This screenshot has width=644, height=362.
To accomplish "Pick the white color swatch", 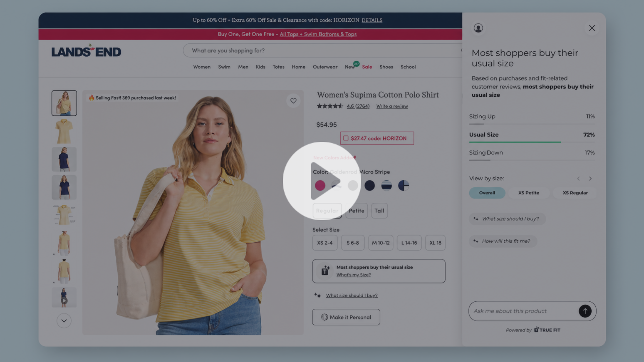I will [x=353, y=185].
